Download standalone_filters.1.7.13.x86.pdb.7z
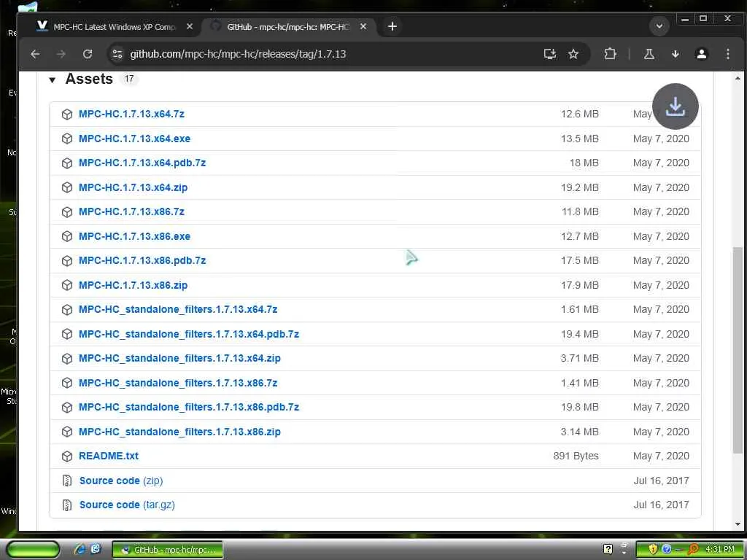This screenshot has width=747, height=560. click(189, 408)
